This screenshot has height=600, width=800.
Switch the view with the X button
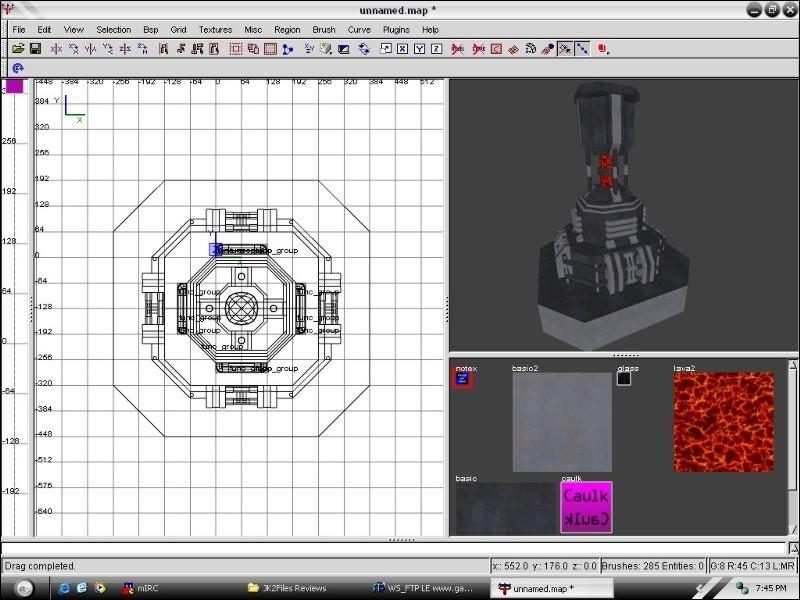click(x=403, y=48)
